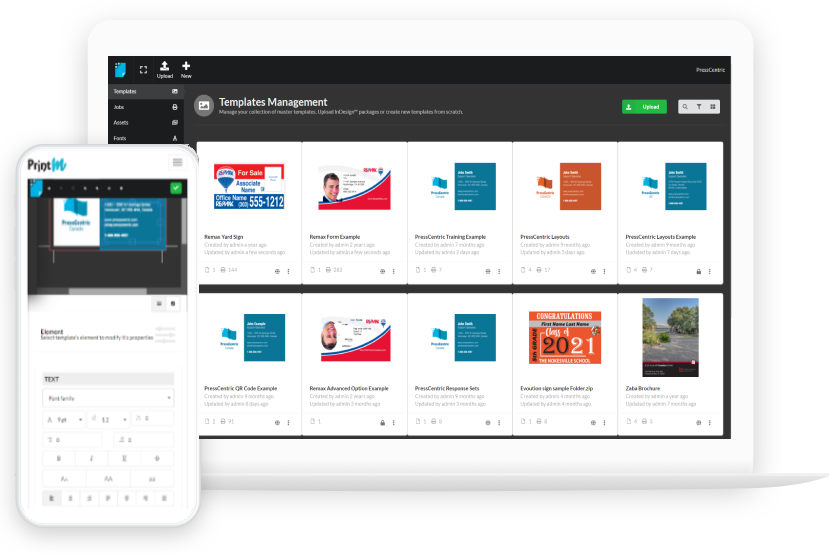Image resolution: width=830 pixels, height=553 pixels.
Task: Open the Fonts sidebar item
Action: point(146,138)
